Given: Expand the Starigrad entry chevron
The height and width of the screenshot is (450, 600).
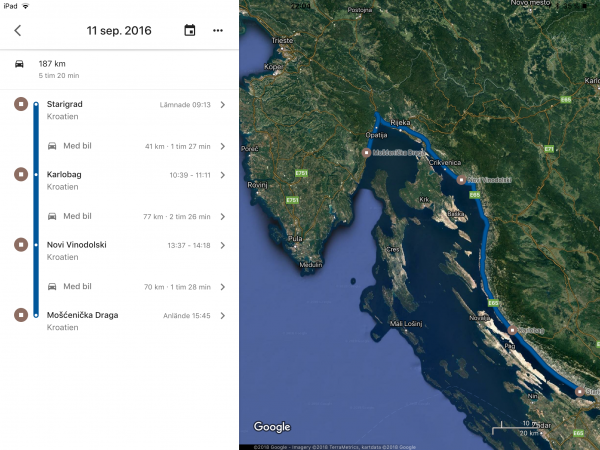Looking at the screenshot, I should tap(222, 105).
